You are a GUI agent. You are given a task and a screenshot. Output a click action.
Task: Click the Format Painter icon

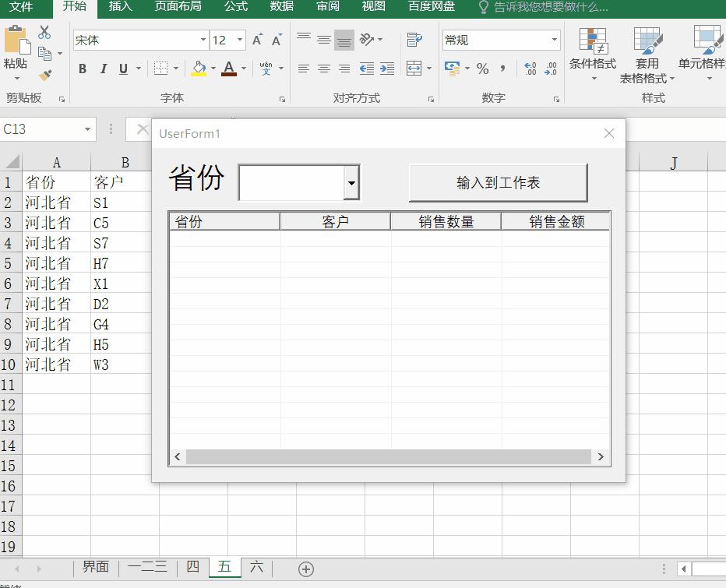pos(44,75)
